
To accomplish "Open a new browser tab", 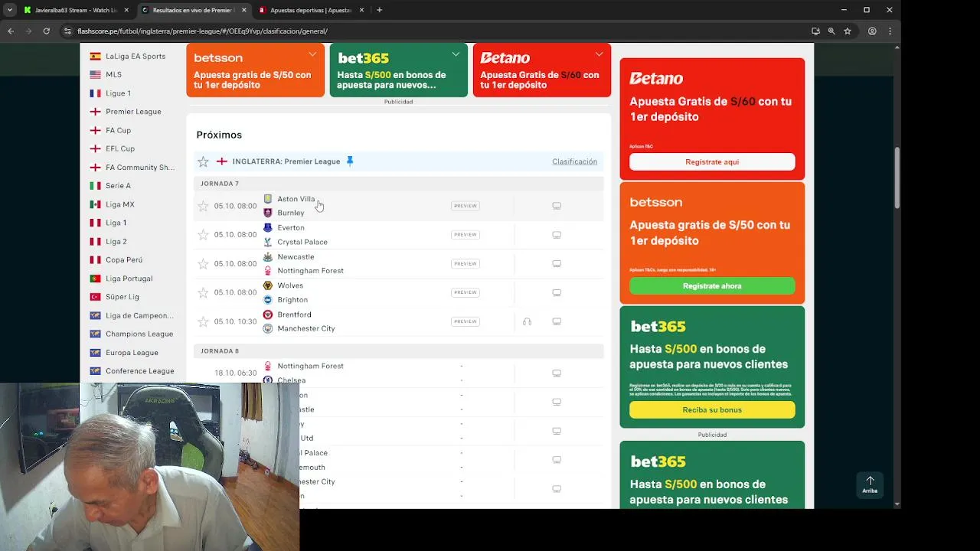I will [379, 10].
